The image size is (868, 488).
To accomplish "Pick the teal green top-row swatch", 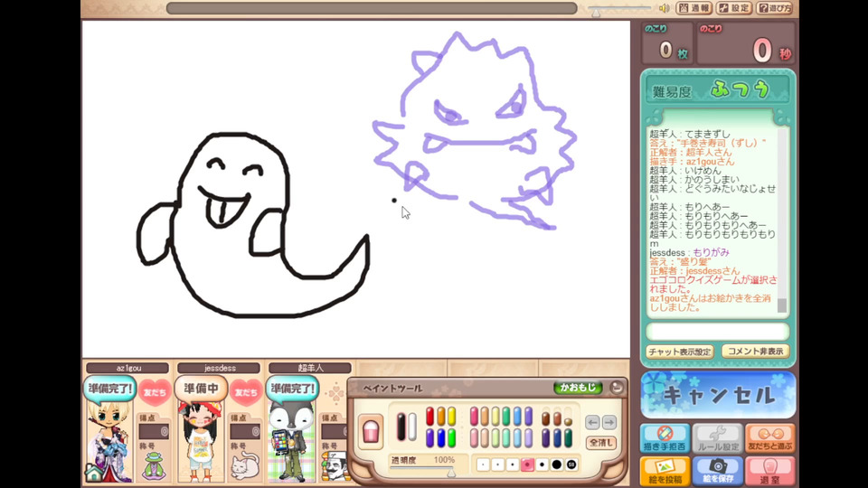I will tap(506, 416).
